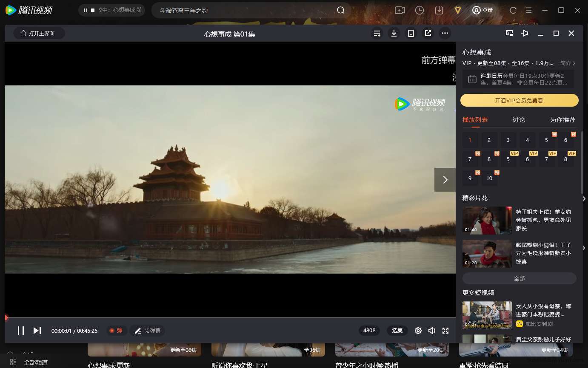This screenshot has height=368, width=588.
Task: Download this episode from player toolbar
Action: click(x=394, y=33)
